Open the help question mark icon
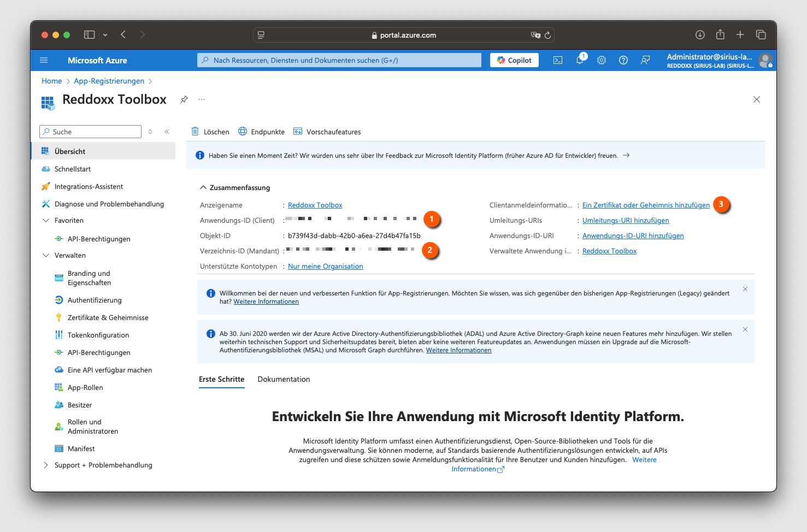The width and height of the screenshot is (807, 532). [x=623, y=60]
